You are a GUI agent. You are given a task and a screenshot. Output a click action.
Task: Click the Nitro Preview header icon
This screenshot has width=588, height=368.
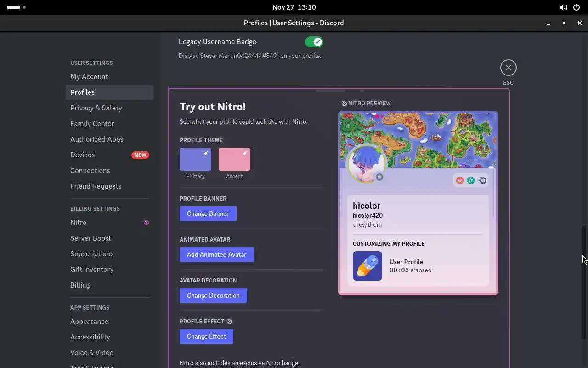(344, 103)
